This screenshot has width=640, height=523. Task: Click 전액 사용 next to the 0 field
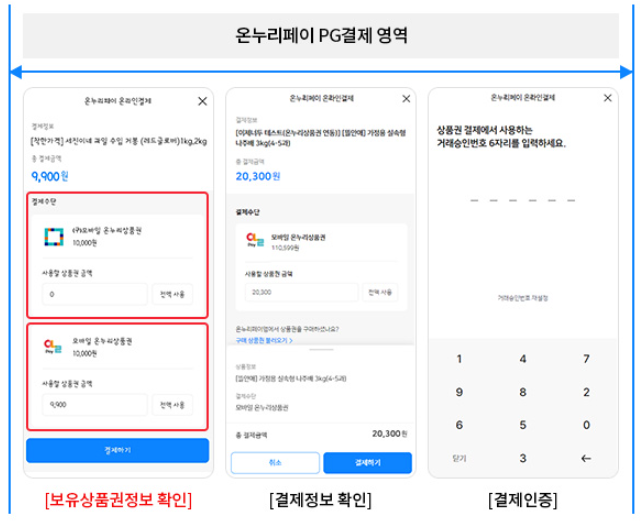(x=172, y=294)
